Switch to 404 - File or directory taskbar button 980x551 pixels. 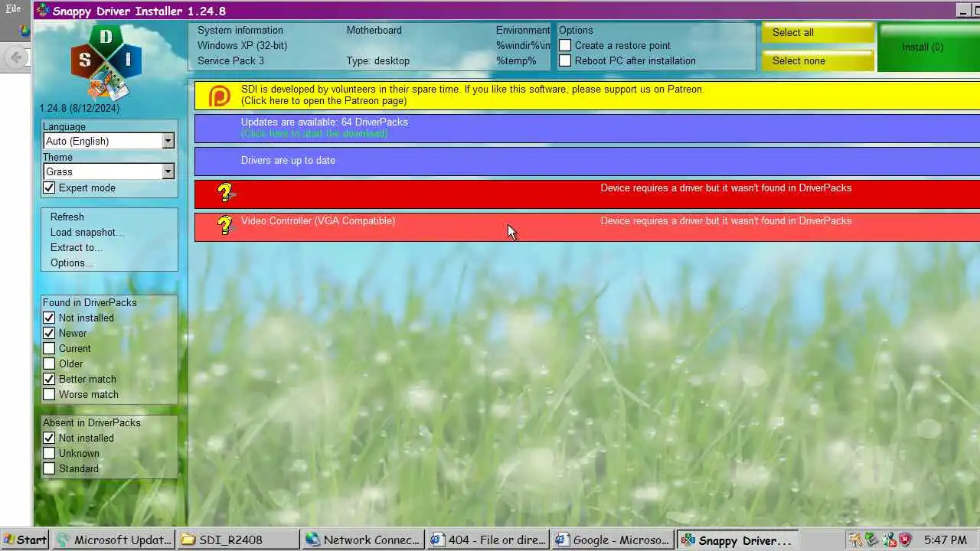tap(488, 540)
